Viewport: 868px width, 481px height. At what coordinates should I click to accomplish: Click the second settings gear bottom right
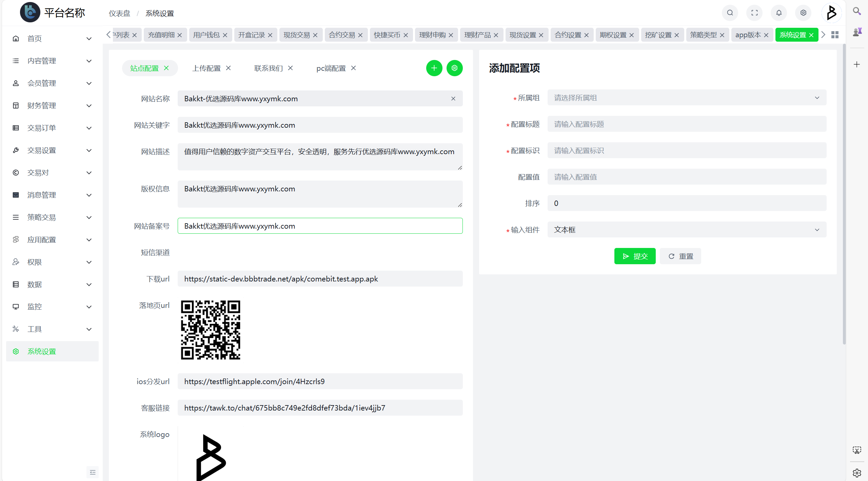(x=857, y=473)
